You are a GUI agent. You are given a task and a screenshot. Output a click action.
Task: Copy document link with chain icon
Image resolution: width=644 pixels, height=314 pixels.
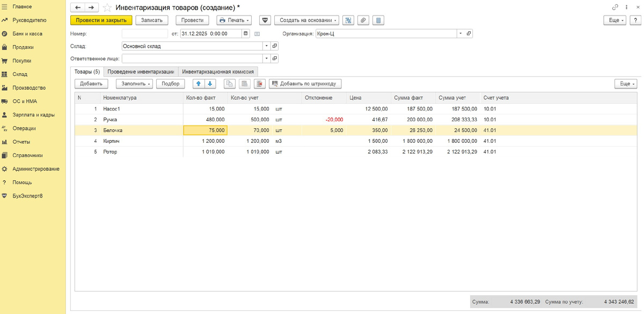pos(615,7)
